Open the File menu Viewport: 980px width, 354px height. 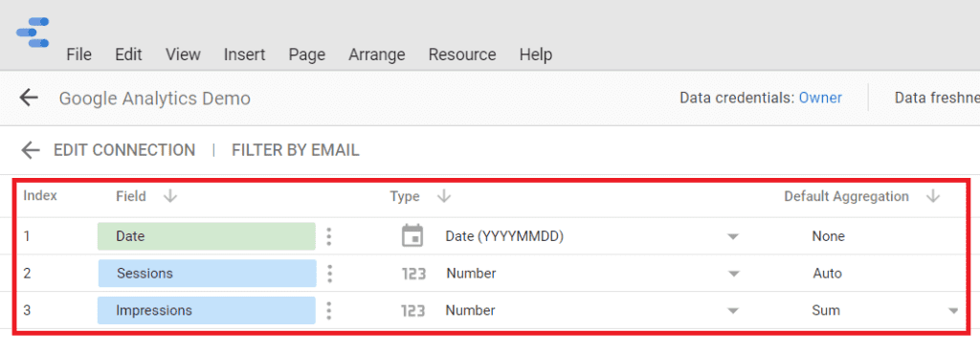(x=78, y=55)
